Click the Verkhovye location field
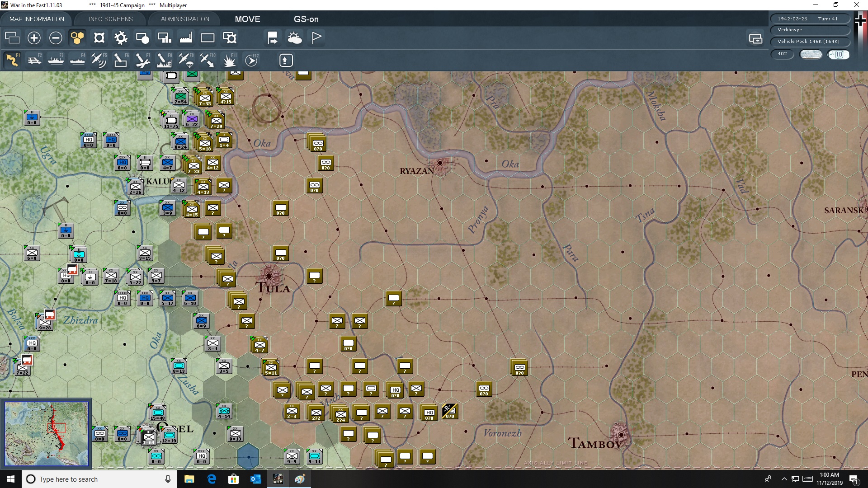This screenshot has height=488, width=868. (x=810, y=30)
